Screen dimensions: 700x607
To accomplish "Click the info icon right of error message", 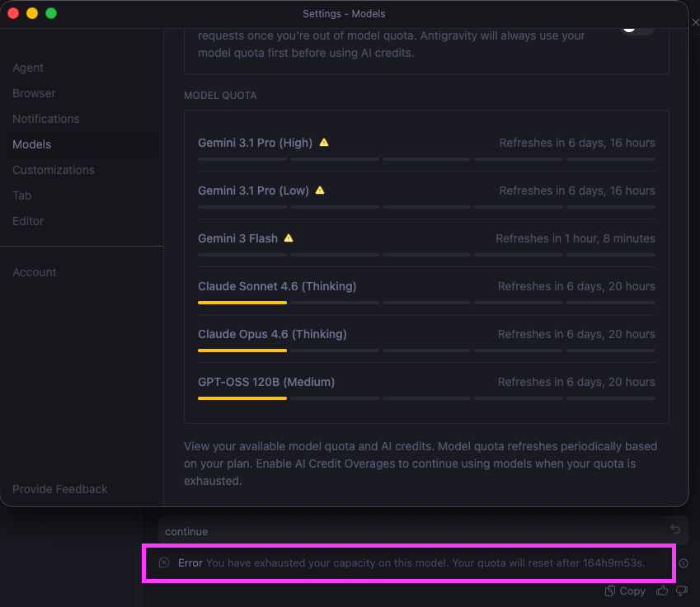I will click(x=684, y=563).
